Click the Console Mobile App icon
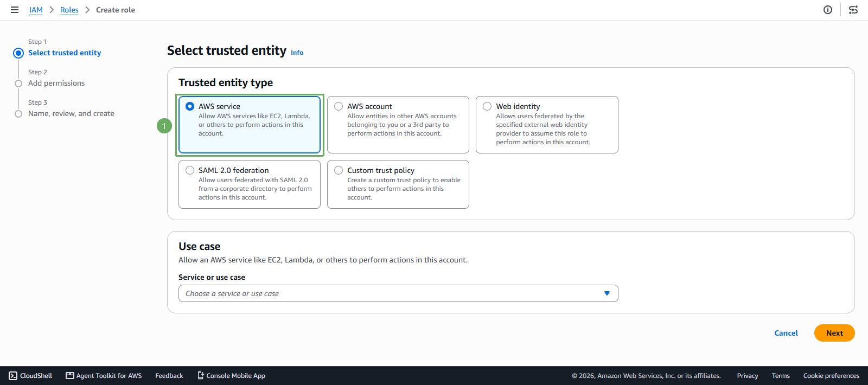Image resolution: width=868 pixels, height=385 pixels. click(x=200, y=375)
